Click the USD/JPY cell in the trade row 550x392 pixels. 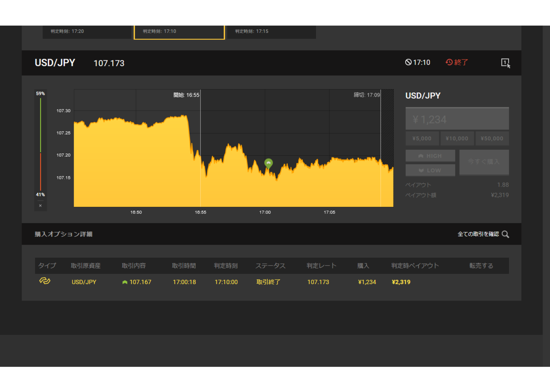(x=84, y=282)
